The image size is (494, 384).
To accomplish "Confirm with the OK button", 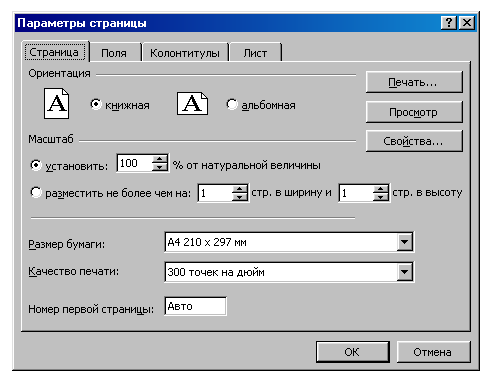I will coord(353,352).
